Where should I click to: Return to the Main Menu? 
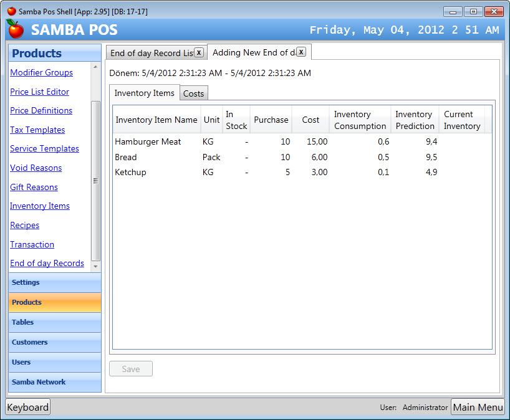pyautogui.click(x=478, y=407)
